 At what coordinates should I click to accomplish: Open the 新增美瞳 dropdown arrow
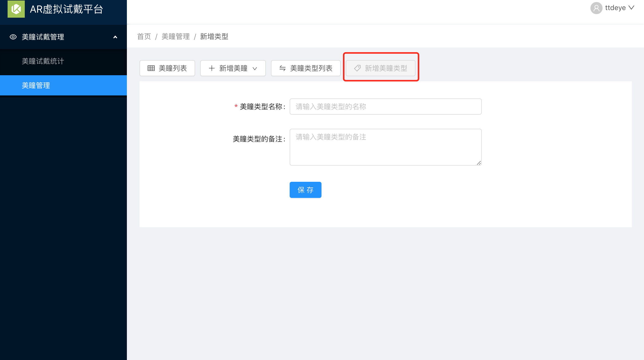coord(255,68)
